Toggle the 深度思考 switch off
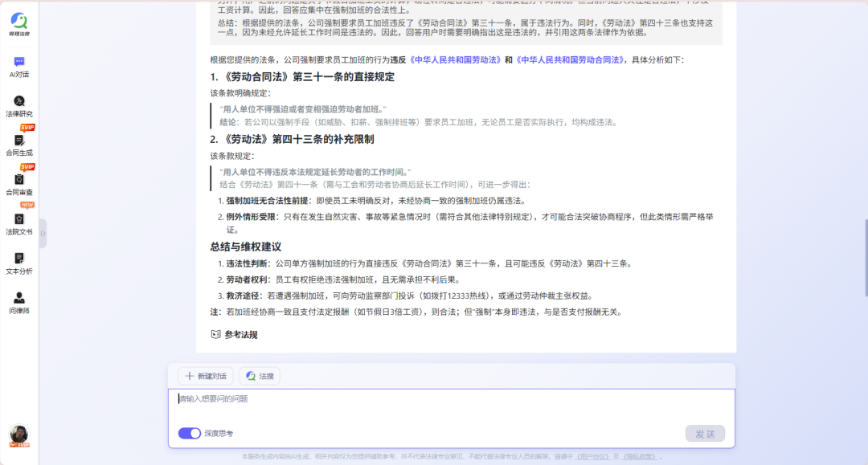The width and height of the screenshot is (868, 465). tap(190, 434)
